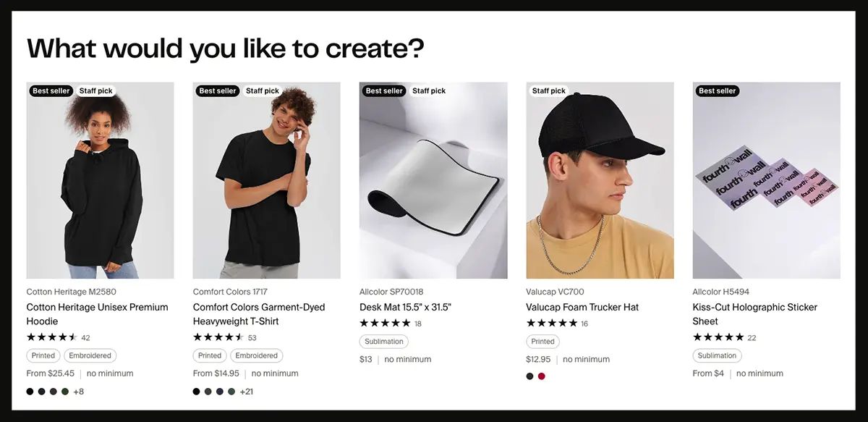Click the Embroidered tag under the hoodie
868x422 pixels.
90,355
